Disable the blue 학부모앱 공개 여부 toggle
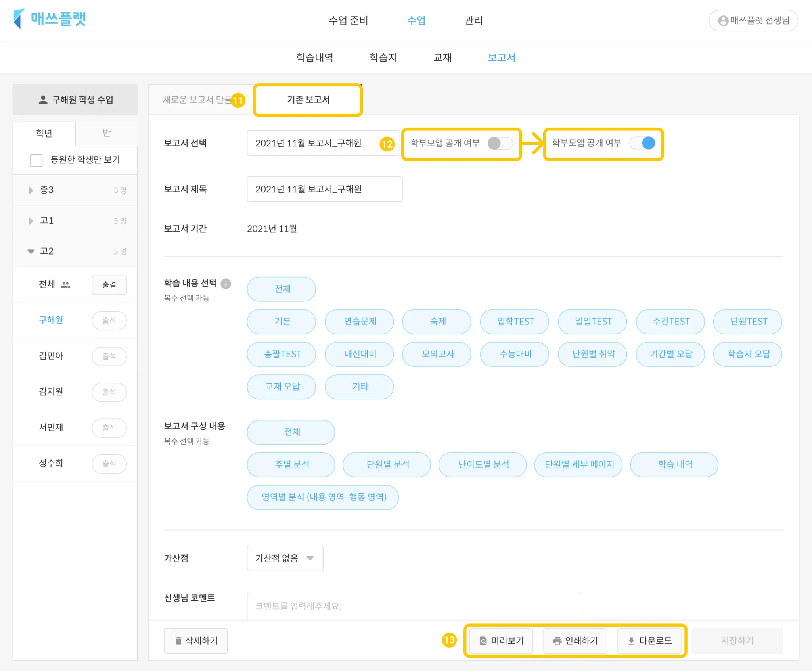 (643, 143)
